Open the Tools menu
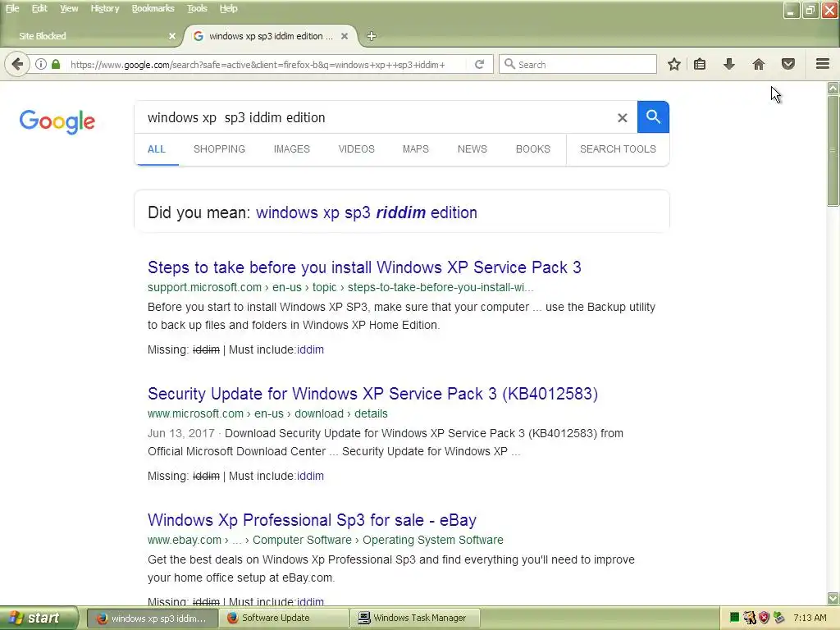The image size is (840, 630). point(197,8)
